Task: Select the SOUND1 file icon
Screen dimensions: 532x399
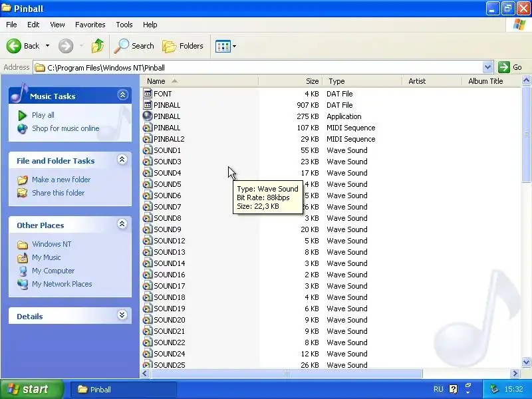Action: [x=147, y=150]
